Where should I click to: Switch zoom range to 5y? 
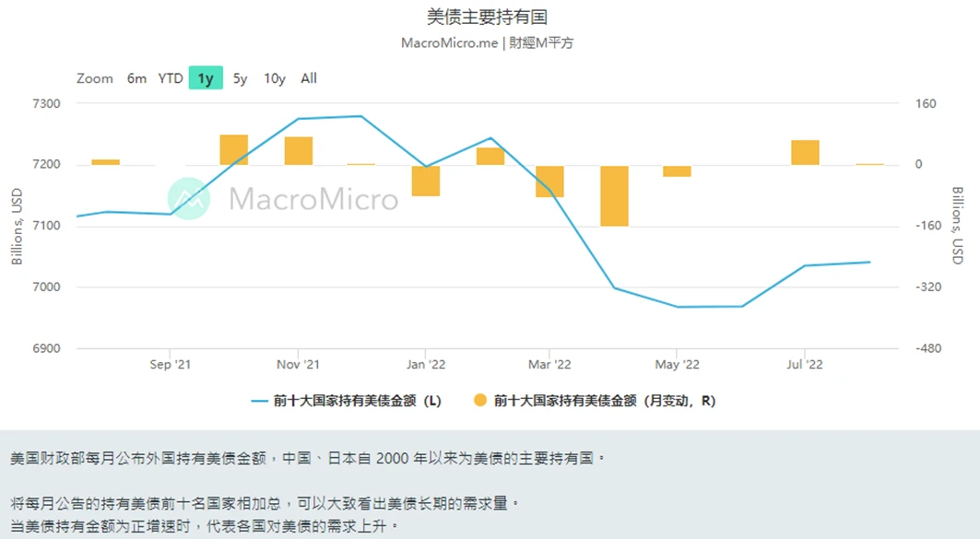[x=240, y=78]
